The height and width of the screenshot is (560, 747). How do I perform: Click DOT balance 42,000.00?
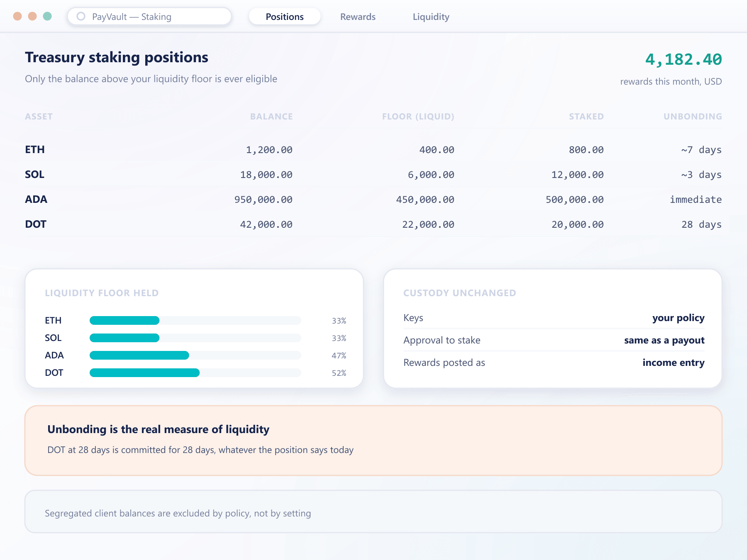tap(266, 224)
